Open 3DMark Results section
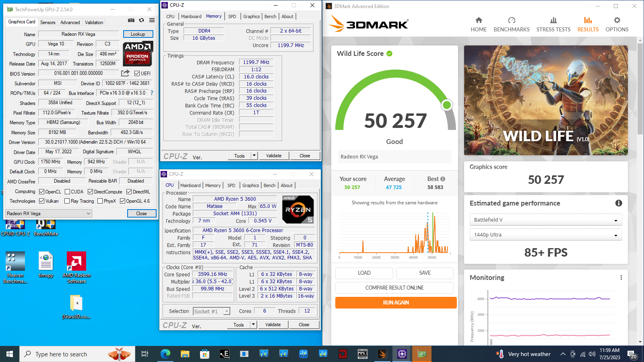 click(x=588, y=24)
